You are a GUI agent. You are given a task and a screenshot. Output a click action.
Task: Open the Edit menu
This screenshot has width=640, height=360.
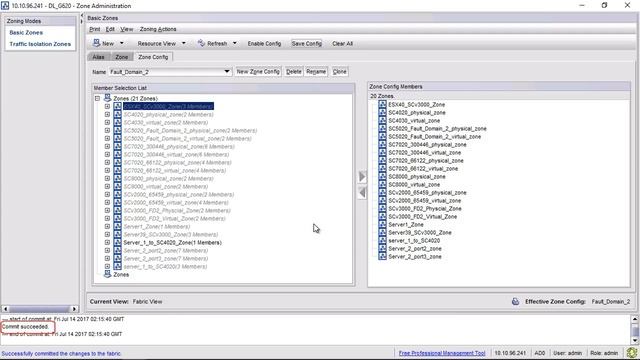tap(110, 29)
